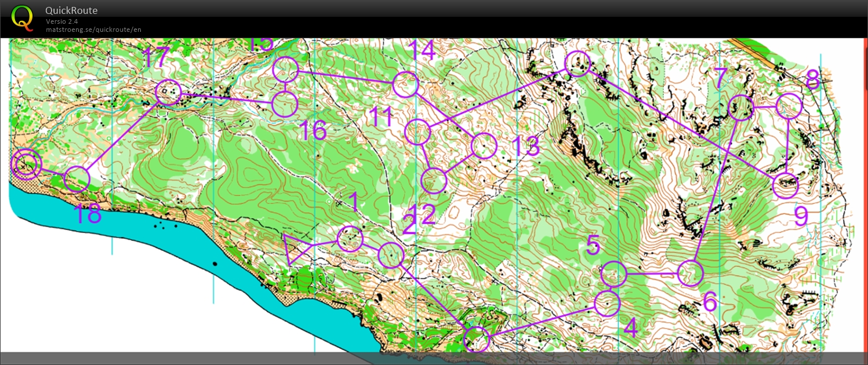Select control circle 3 at the southern coast
The height and width of the screenshot is (365, 868).
pyautogui.click(x=477, y=339)
